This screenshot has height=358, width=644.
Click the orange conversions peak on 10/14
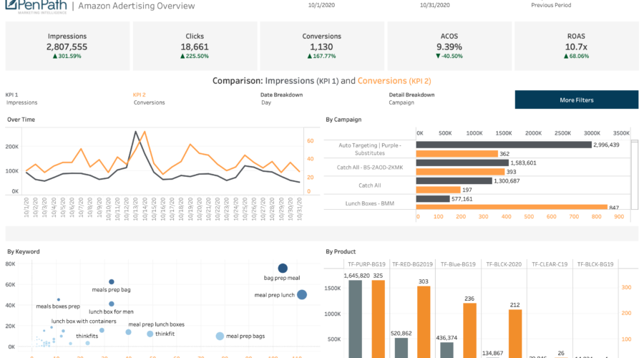[x=145, y=132]
